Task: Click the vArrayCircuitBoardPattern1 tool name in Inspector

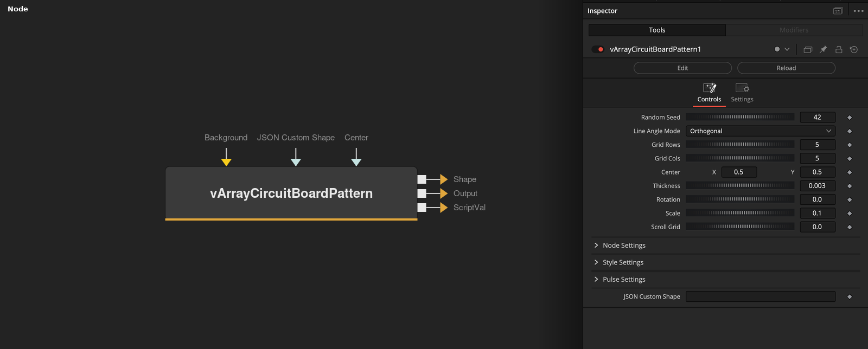Action: [655, 49]
